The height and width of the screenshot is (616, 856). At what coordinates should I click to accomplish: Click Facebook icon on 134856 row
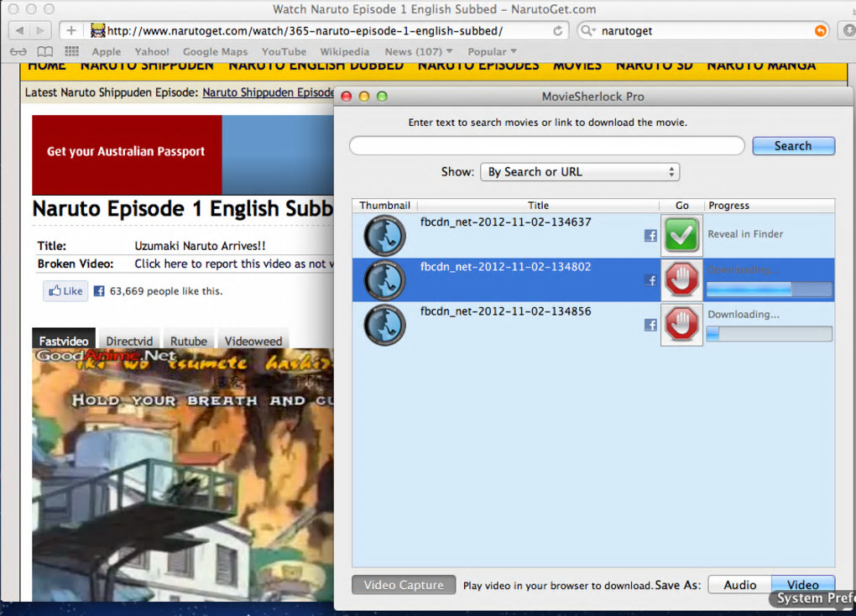(650, 325)
